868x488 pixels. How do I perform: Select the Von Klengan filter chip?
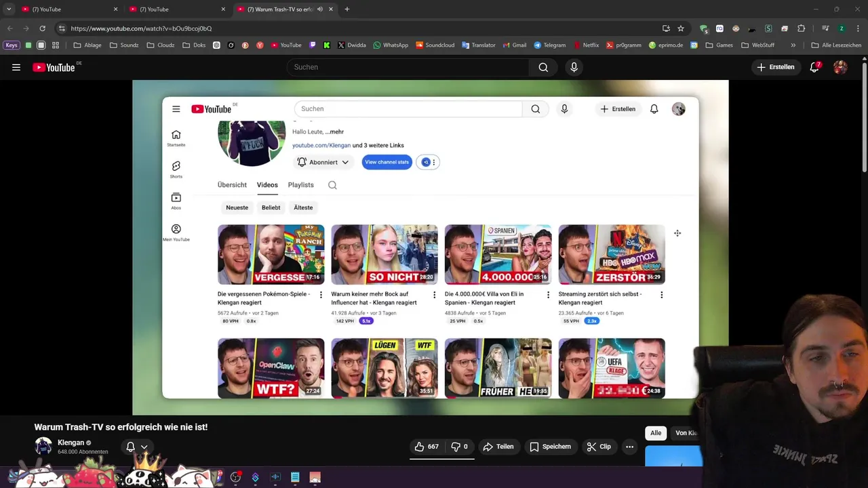(686, 433)
